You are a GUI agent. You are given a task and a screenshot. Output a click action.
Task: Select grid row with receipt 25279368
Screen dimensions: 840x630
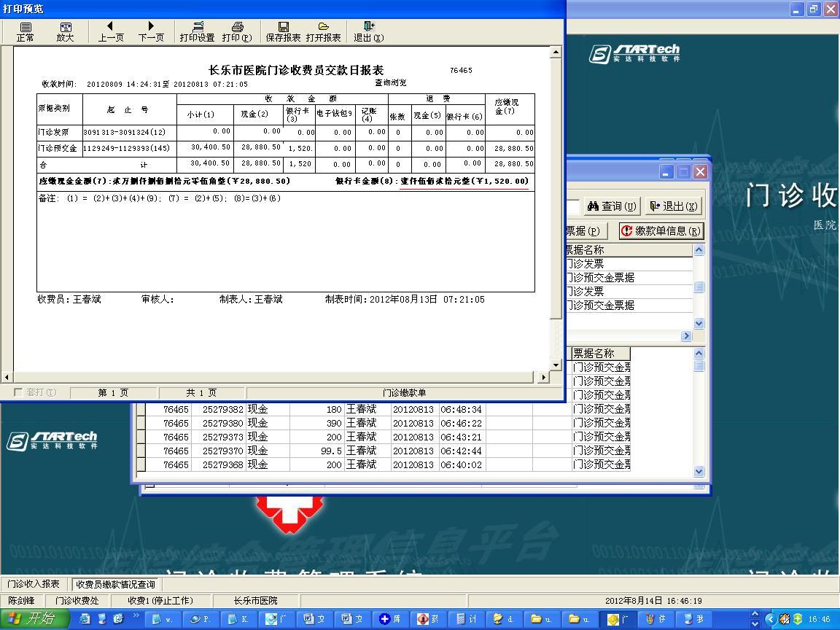[x=383, y=465]
